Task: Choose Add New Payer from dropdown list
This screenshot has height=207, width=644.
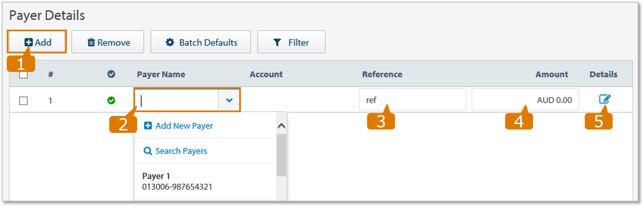Action: point(184,126)
